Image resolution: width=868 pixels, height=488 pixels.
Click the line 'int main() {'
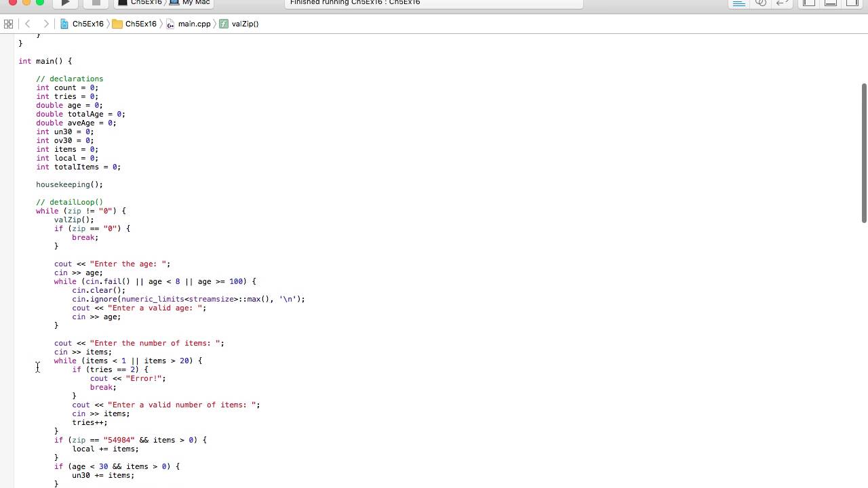45,61
